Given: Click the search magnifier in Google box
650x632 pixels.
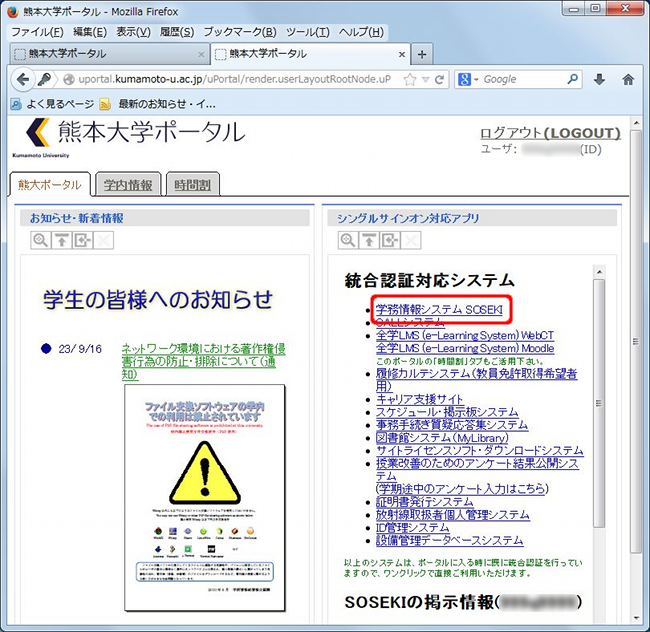Looking at the screenshot, I should pos(572,79).
